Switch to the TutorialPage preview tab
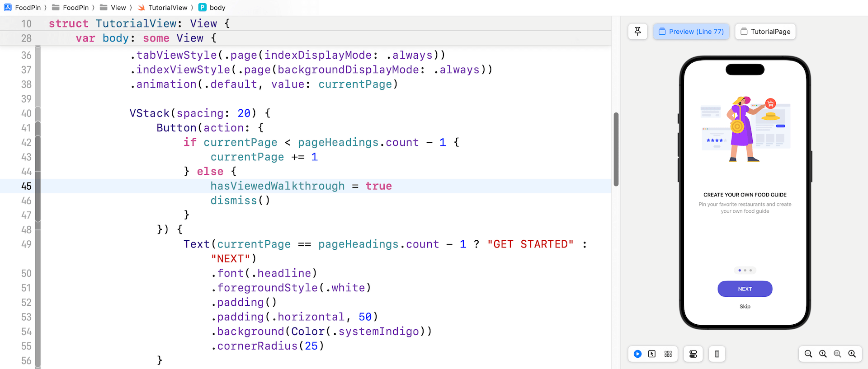The width and height of the screenshot is (868, 369). (765, 32)
